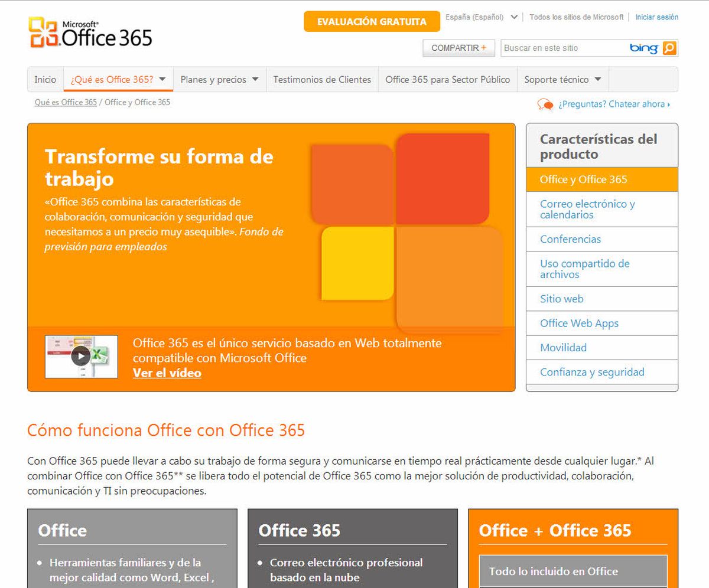Select the Inicio tab
The height and width of the screenshot is (588, 709).
click(x=44, y=79)
